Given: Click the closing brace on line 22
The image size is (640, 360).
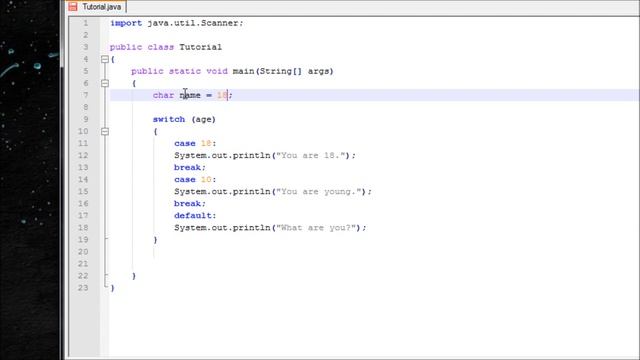Looking at the screenshot, I should [x=134, y=276].
